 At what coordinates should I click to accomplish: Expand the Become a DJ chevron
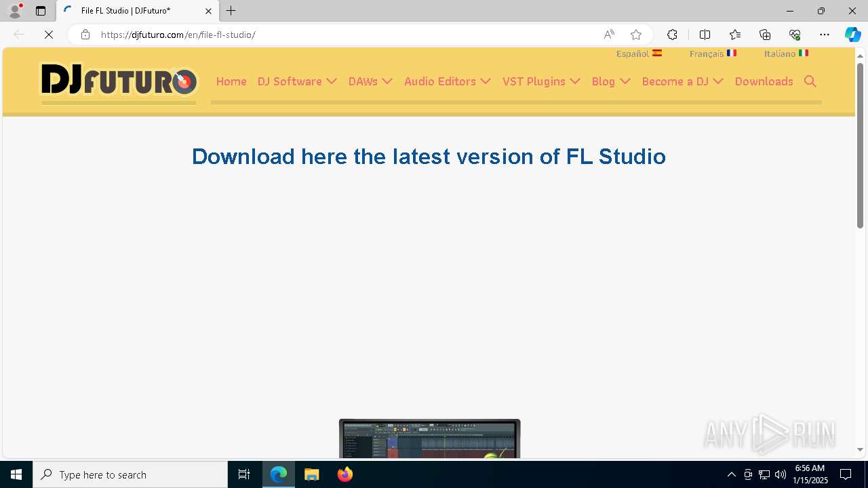pos(718,81)
